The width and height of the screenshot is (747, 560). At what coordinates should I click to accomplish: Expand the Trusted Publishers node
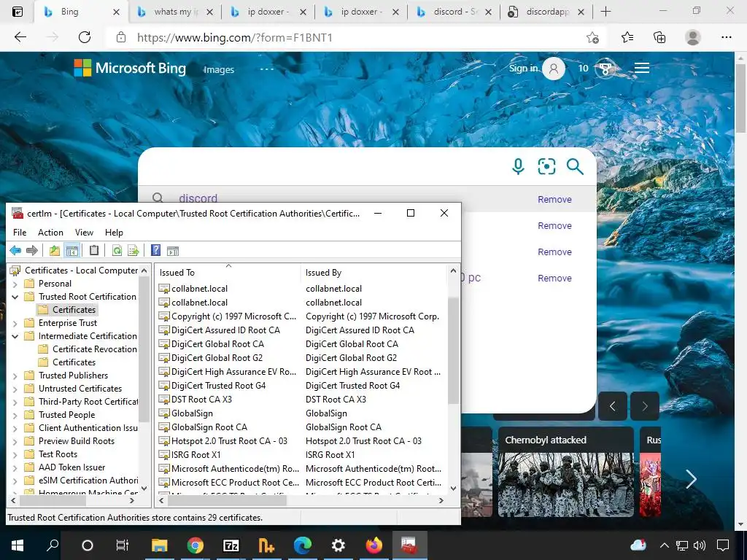coord(15,376)
